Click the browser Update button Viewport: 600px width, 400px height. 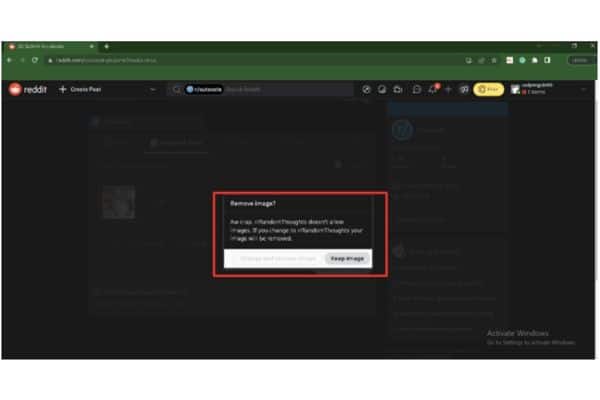click(x=580, y=60)
